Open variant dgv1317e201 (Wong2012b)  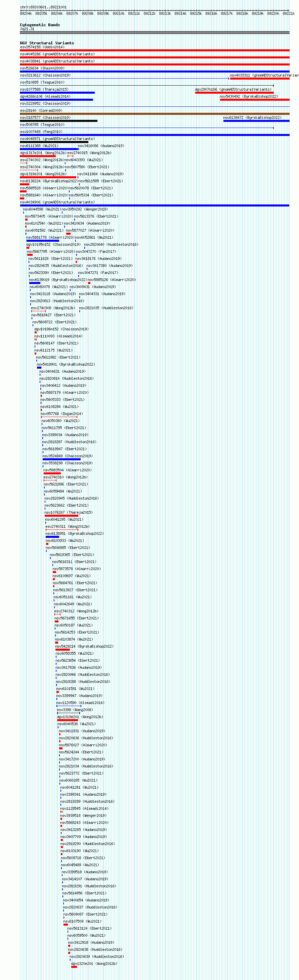43,153
